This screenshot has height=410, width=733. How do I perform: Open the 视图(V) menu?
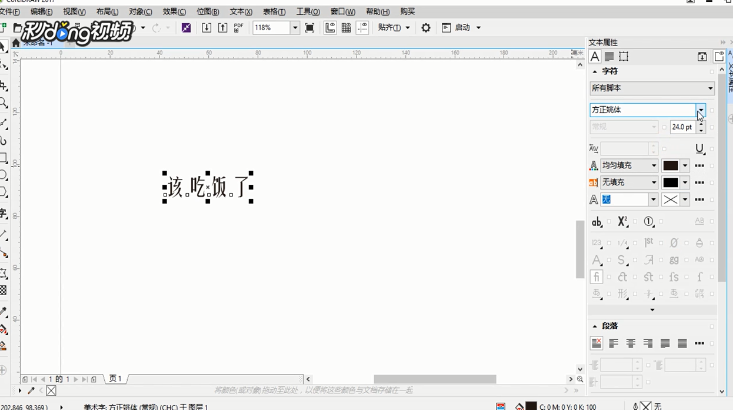[74, 11]
